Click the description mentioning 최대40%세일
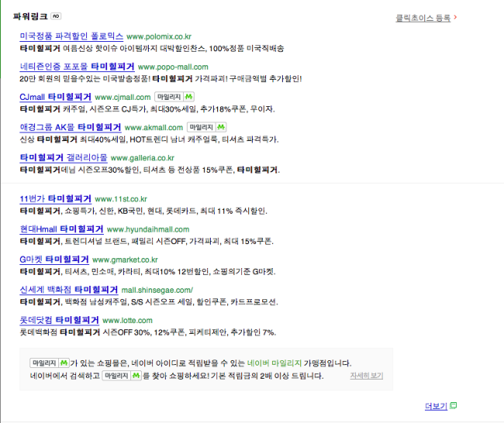 [x=149, y=139]
